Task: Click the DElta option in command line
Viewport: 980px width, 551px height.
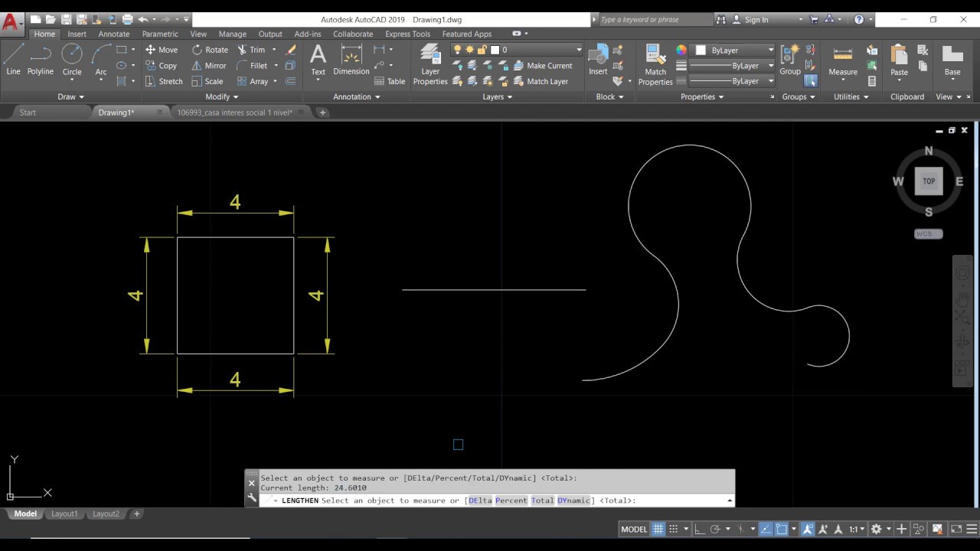Action: pos(479,500)
